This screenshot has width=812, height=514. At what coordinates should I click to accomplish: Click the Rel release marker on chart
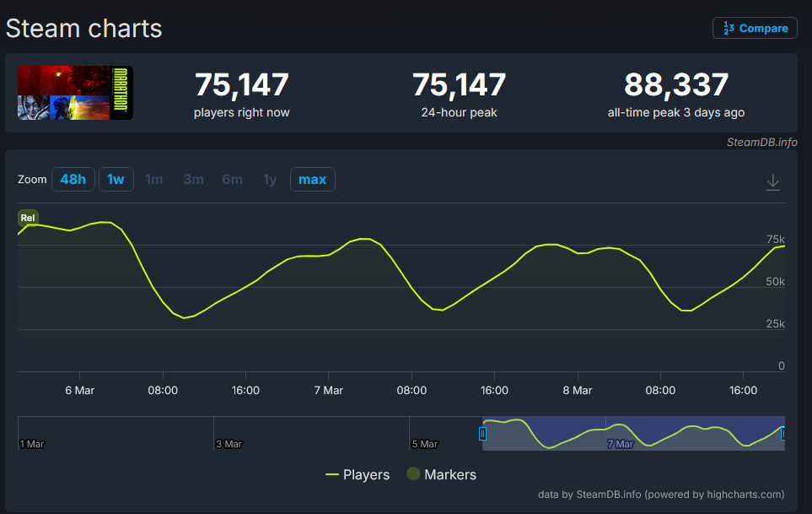(28, 218)
